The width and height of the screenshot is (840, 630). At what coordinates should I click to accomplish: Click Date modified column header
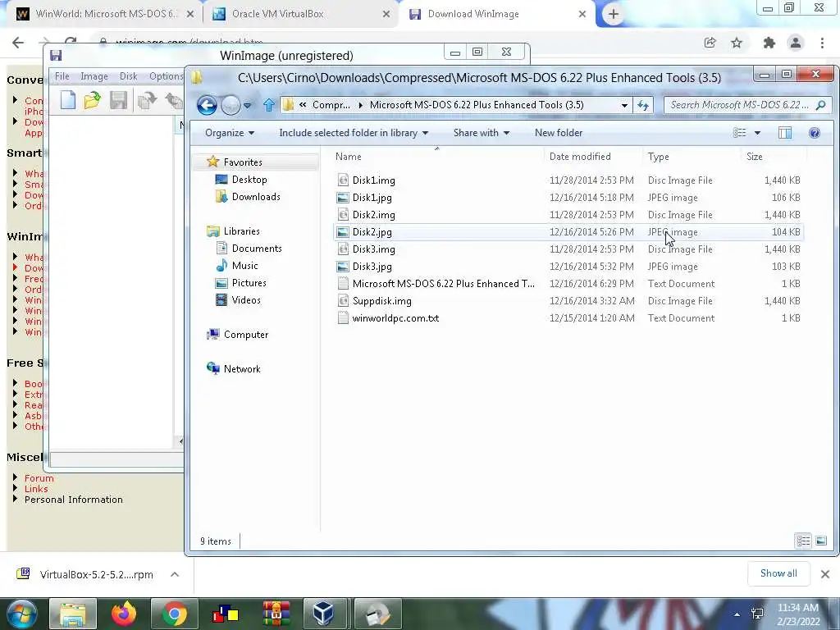(580, 157)
